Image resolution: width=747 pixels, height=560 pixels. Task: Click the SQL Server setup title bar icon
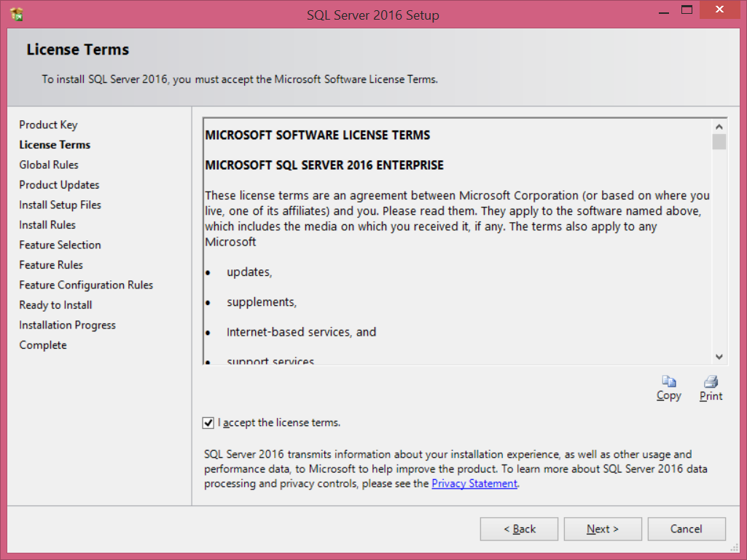(x=17, y=14)
